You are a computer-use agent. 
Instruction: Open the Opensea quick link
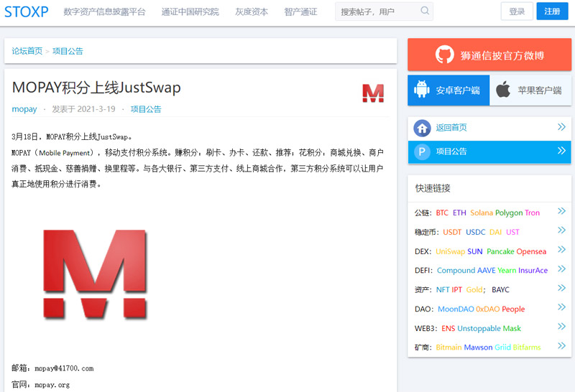coord(531,252)
